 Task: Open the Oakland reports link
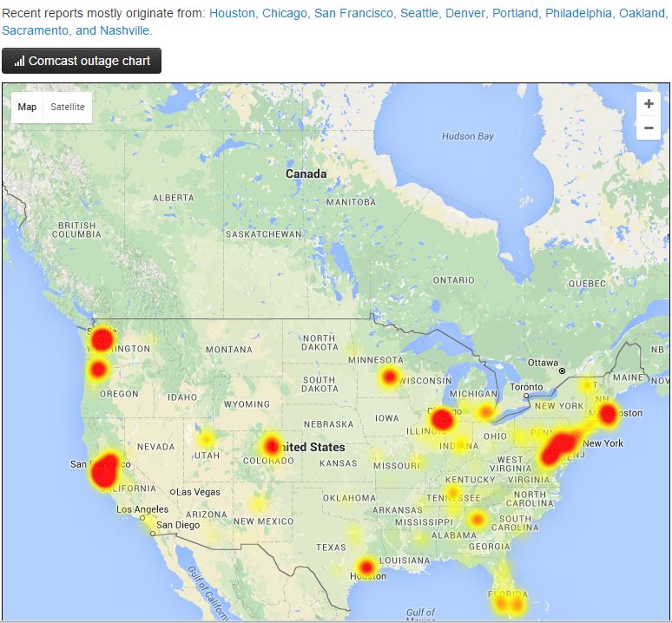642,13
